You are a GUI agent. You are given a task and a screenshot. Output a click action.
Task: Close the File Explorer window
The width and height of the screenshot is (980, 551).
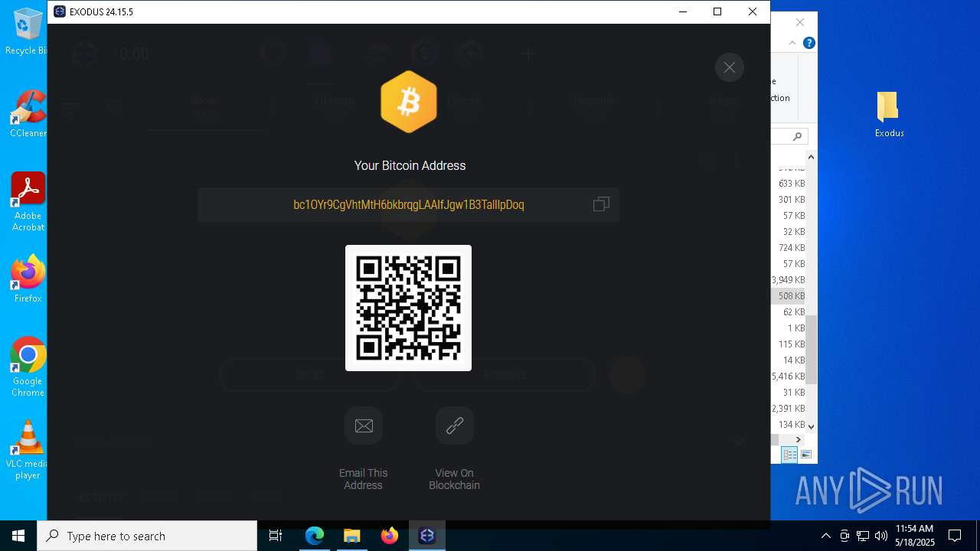pos(800,22)
